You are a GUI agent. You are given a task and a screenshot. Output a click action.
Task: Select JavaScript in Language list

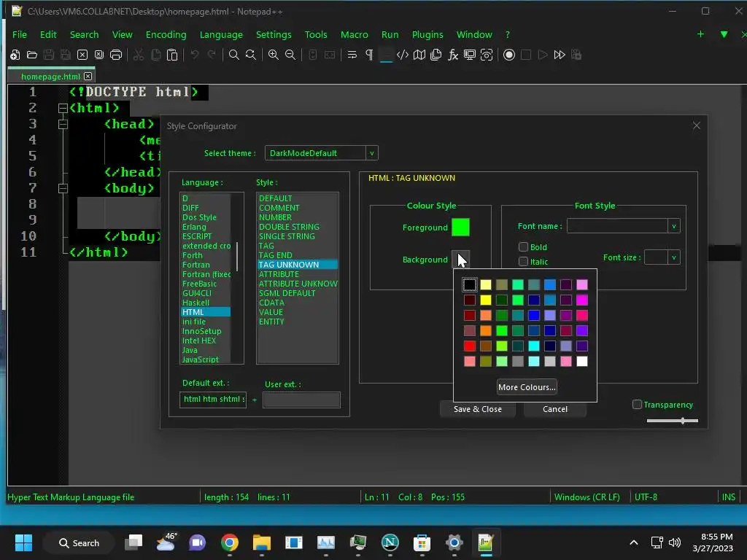pyautogui.click(x=200, y=359)
